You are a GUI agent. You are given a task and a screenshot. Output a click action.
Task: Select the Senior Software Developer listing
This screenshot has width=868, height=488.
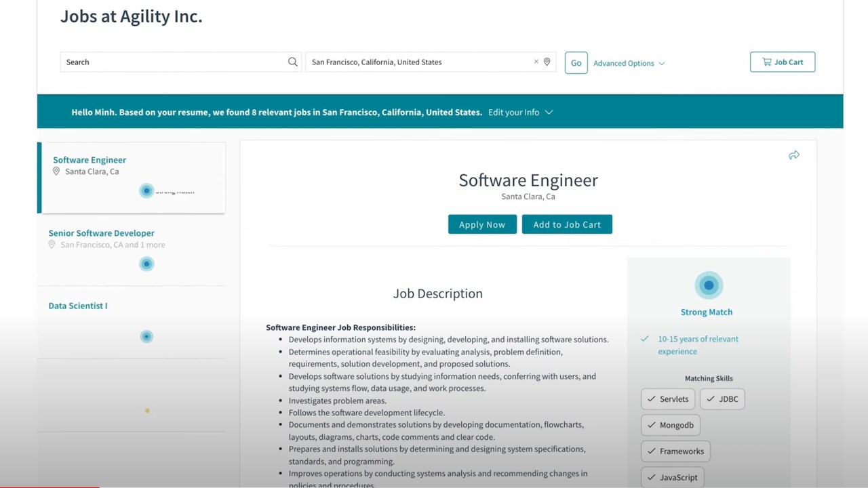(102, 232)
